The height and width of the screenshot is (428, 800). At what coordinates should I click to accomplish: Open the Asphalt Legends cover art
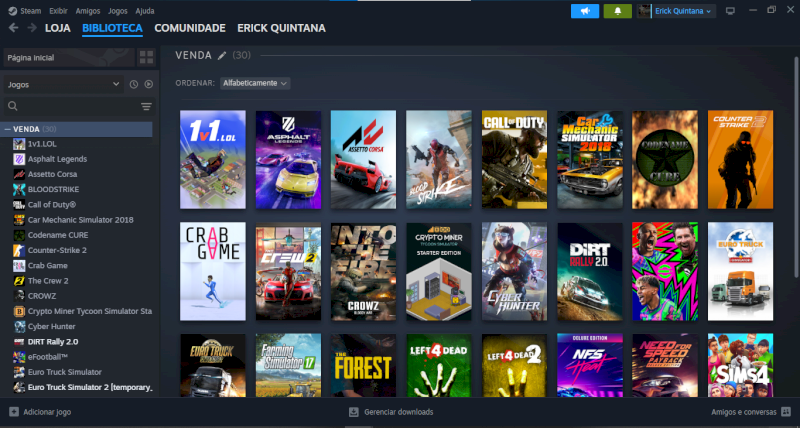click(x=288, y=160)
